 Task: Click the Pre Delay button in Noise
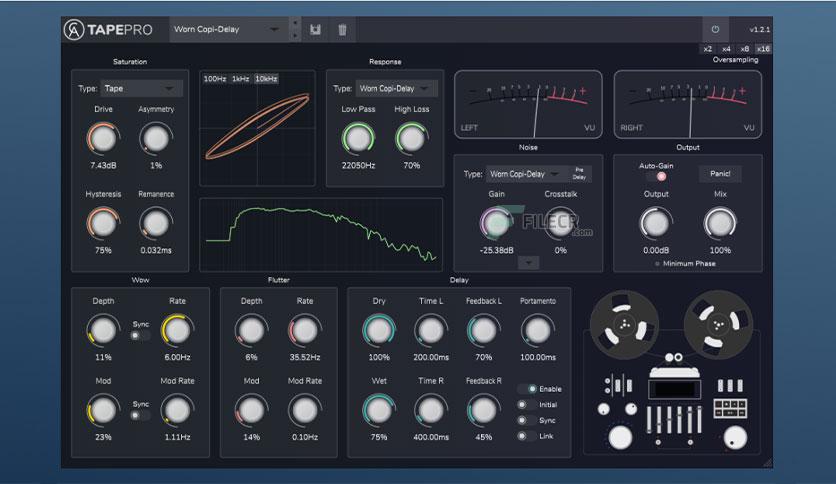[580, 174]
